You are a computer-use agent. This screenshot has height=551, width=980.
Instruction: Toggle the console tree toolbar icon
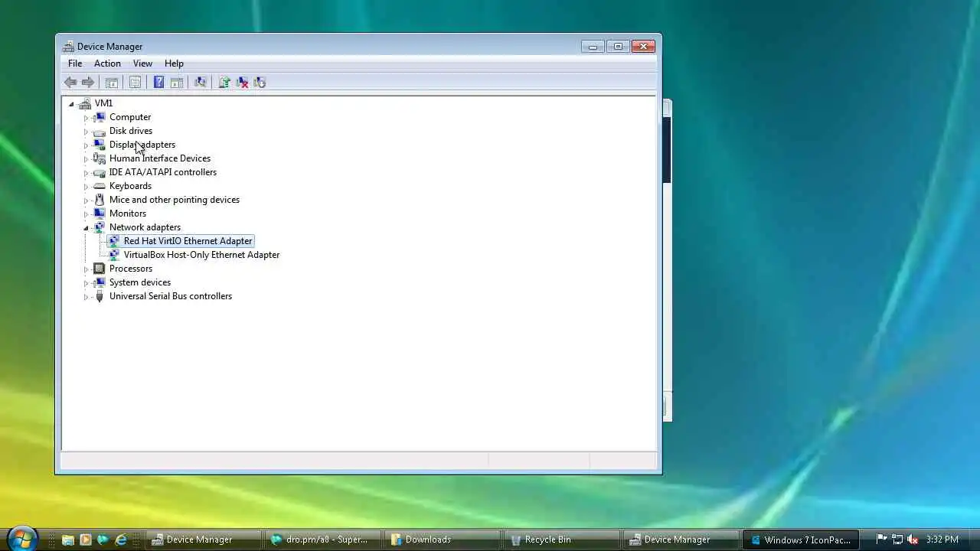[x=112, y=83]
